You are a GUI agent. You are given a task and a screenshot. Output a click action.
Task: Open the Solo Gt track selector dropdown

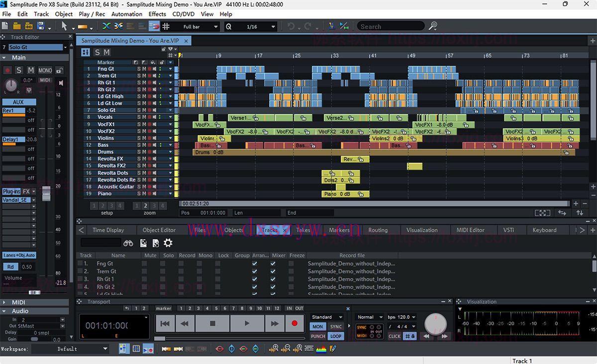65,47
